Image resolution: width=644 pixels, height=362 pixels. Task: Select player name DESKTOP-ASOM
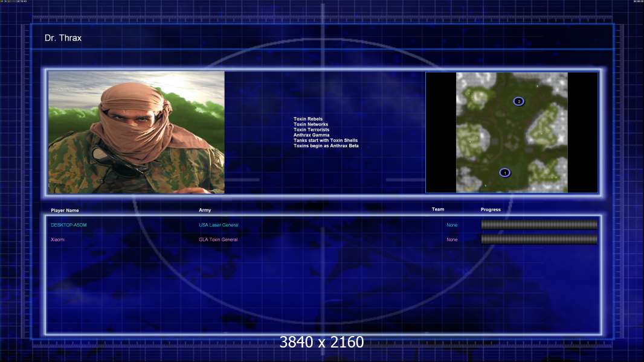(69, 225)
